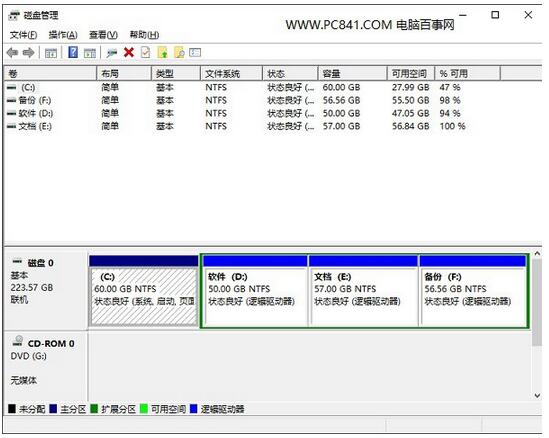Sort by the % 可用 column header
549x438 pixels.
point(468,74)
